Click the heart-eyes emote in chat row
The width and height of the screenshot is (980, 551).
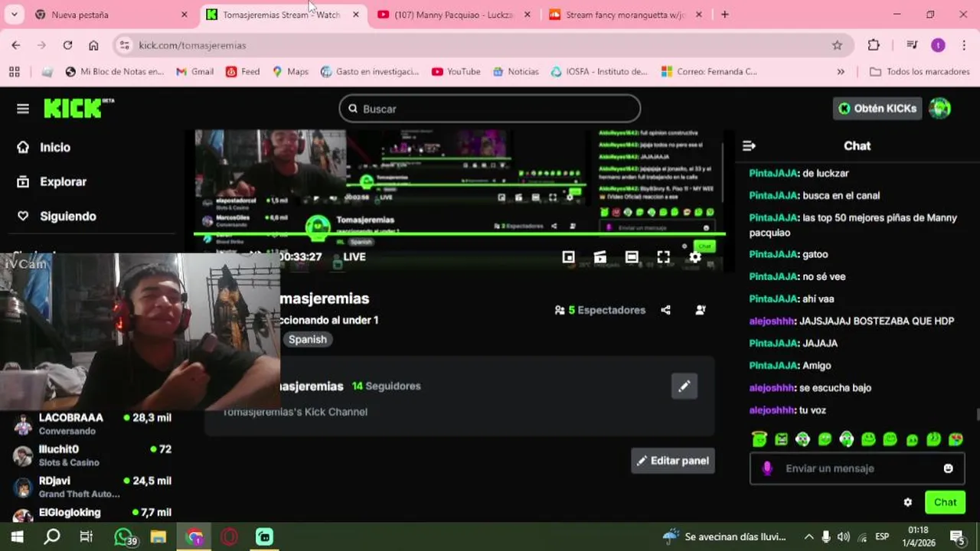(x=955, y=439)
